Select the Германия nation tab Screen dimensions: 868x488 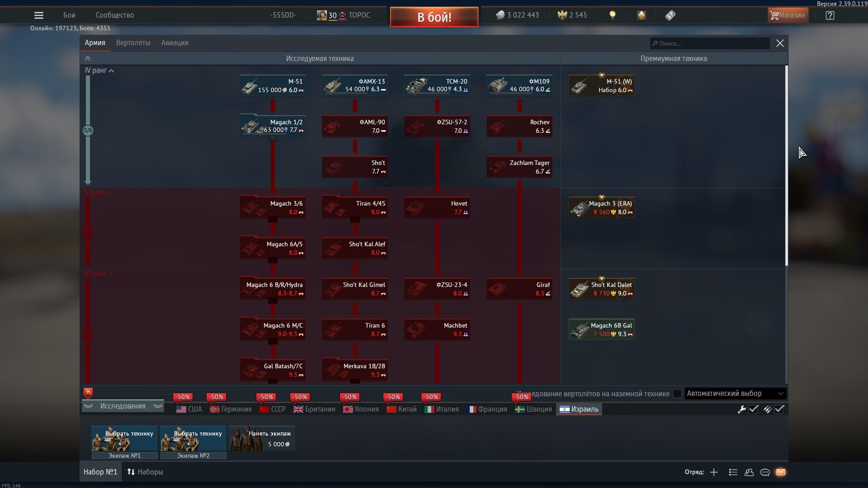231,409
